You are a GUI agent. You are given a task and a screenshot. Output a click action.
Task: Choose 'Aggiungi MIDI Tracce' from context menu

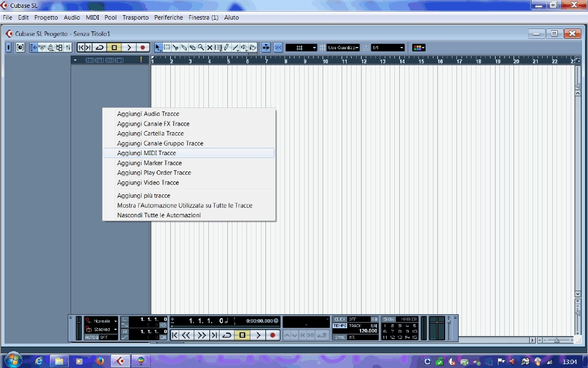coord(189,153)
